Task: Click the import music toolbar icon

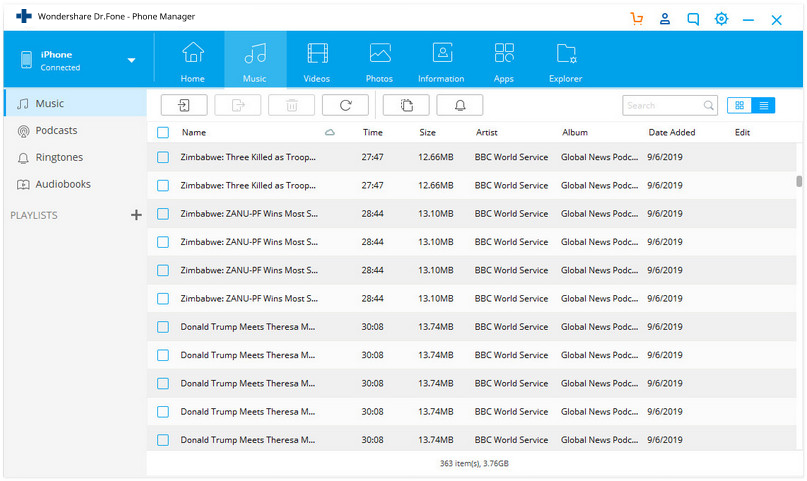Action: pyautogui.click(x=184, y=105)
